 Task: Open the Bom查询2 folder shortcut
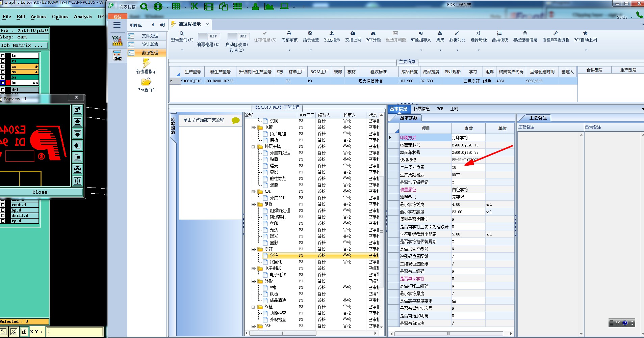(146, 85)
